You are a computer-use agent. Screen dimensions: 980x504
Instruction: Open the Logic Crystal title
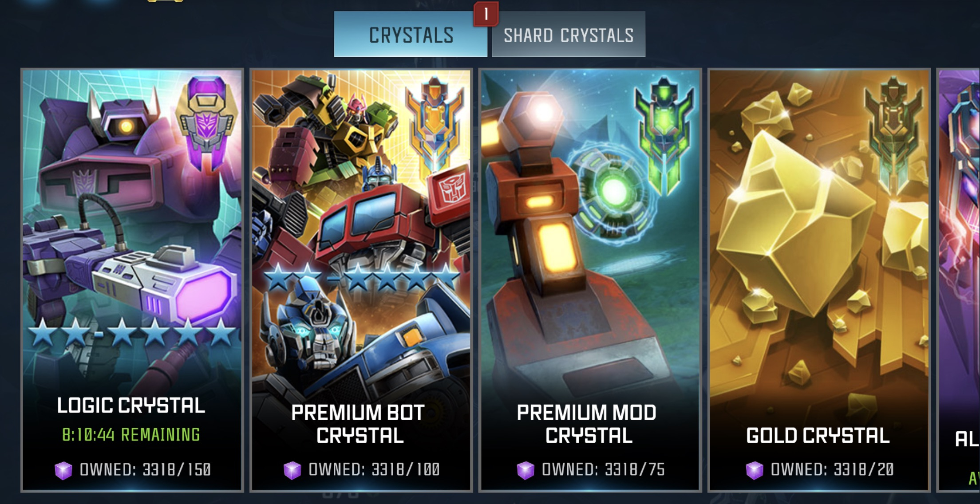click(x=131, y=406)
